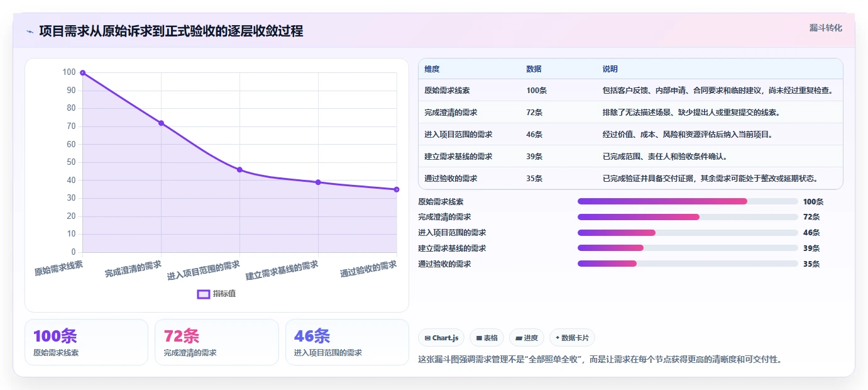Click the chart data point for 进入项目范围的需求
The image size is (868, 390).
click(x=239, y=170)
